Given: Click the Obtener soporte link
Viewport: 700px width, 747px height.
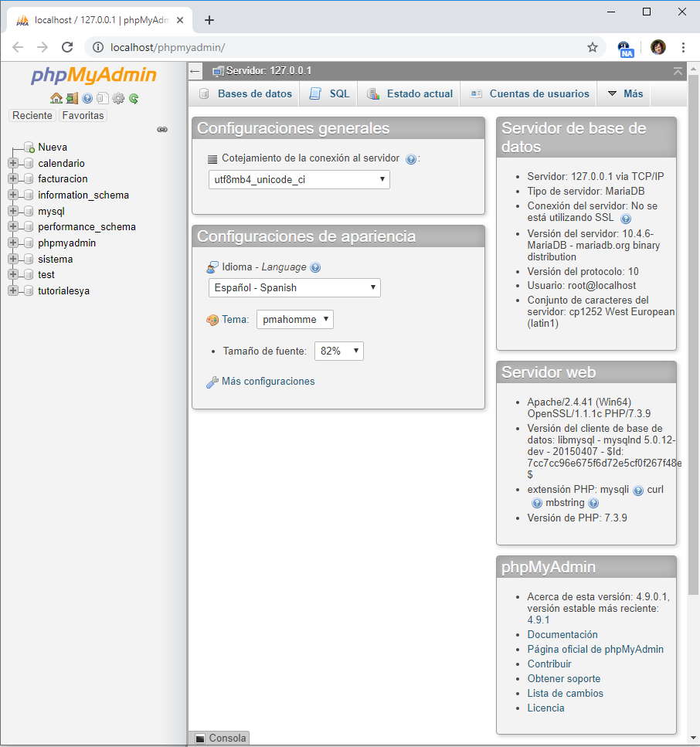Looking at the screenshot, I should (x=564, y=679).
